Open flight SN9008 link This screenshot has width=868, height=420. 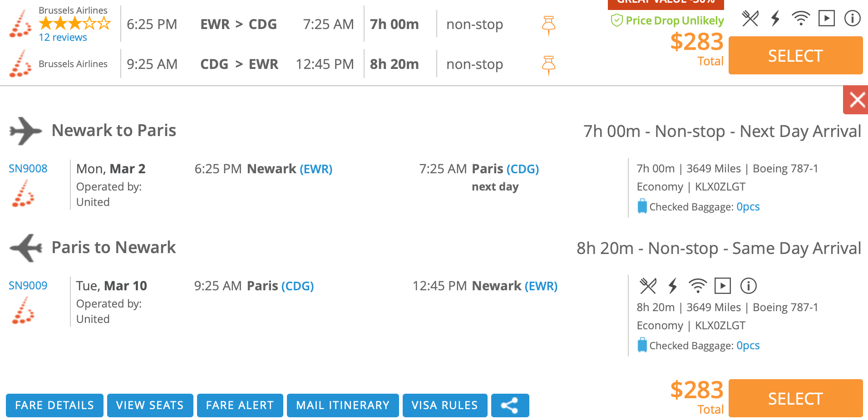(x=28, y=169)
